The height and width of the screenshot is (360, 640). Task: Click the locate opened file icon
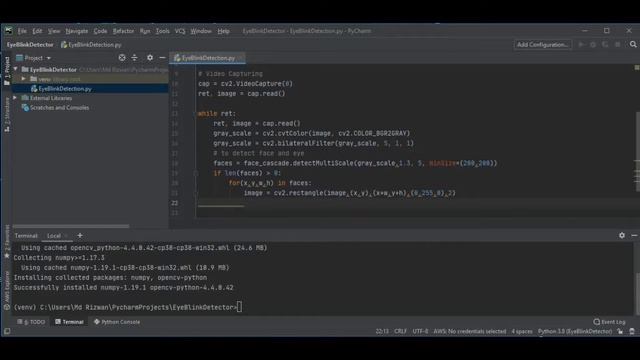[x=122, y=58]
